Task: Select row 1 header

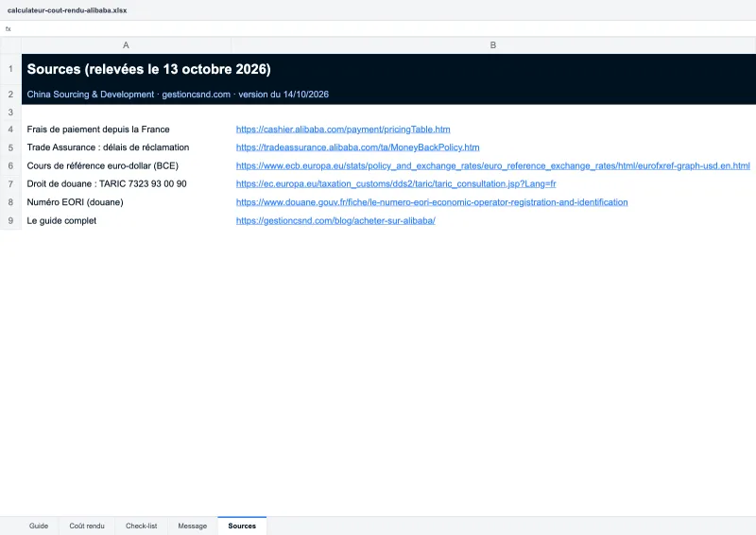Action: pos(10,69)
